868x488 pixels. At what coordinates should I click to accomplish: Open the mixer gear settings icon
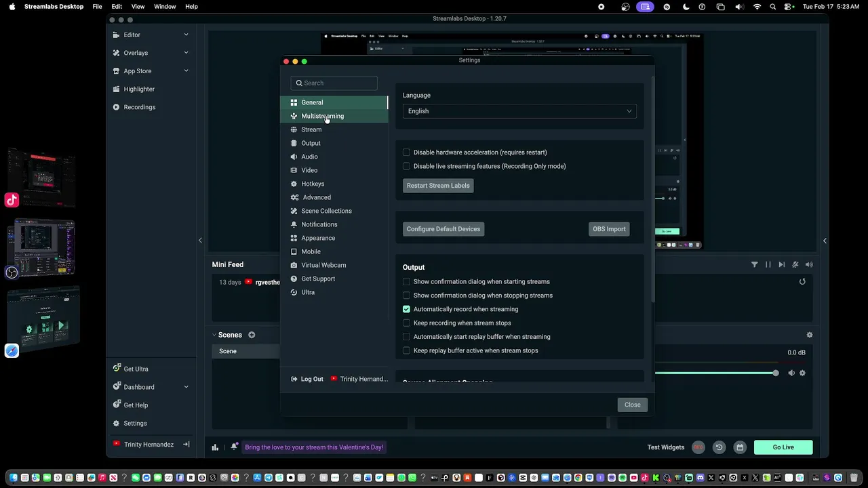[x=809, y=335]
